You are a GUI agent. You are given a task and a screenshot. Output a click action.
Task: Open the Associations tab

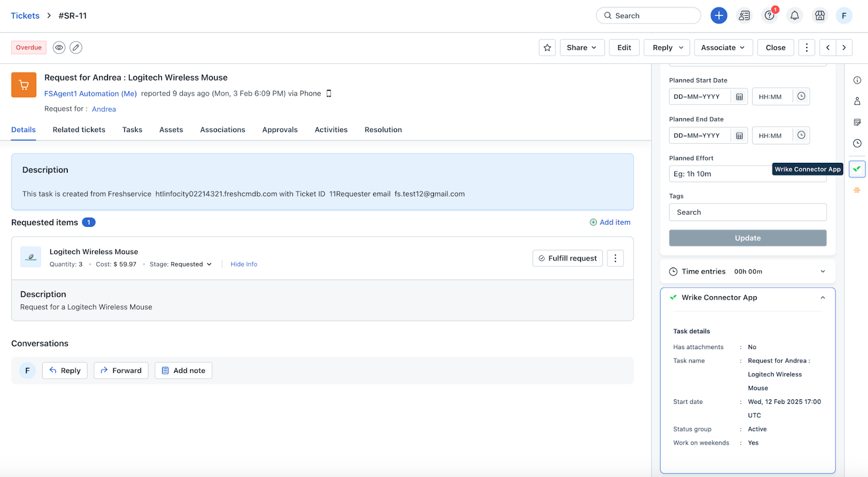tap(222, 130)
